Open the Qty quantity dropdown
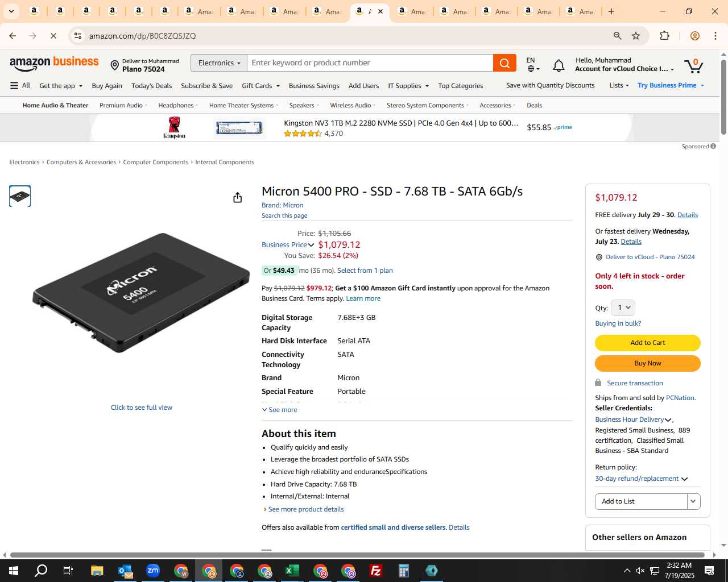Screen dimensions: 728x582 coord(623,307)
